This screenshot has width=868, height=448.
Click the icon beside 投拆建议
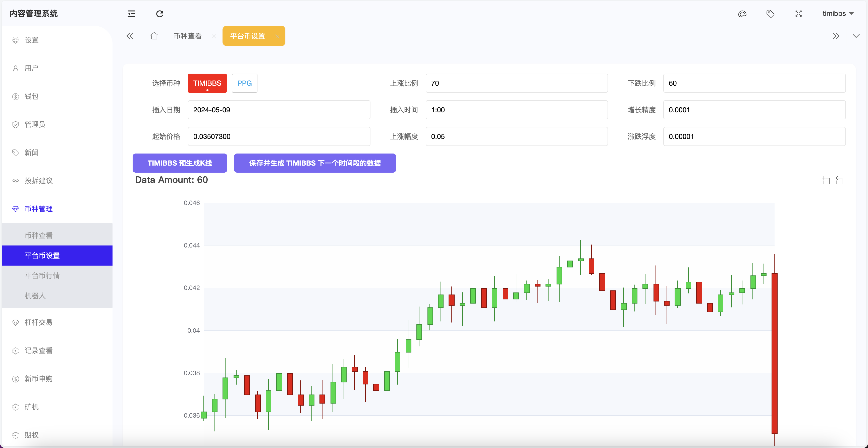(16, 181)
